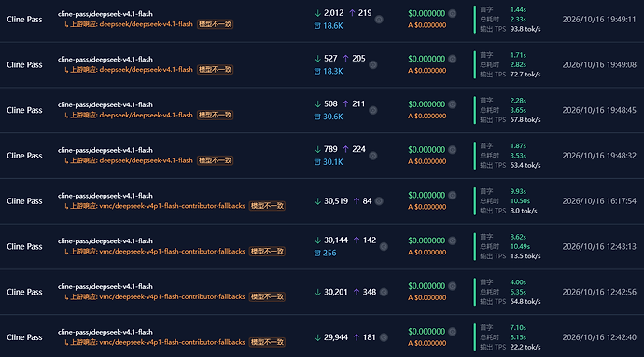The width and height of the screenshot is (644, 357).
Task: Click Cline Pass in 19:49:11 row
Action: click(x=24, y=20)
